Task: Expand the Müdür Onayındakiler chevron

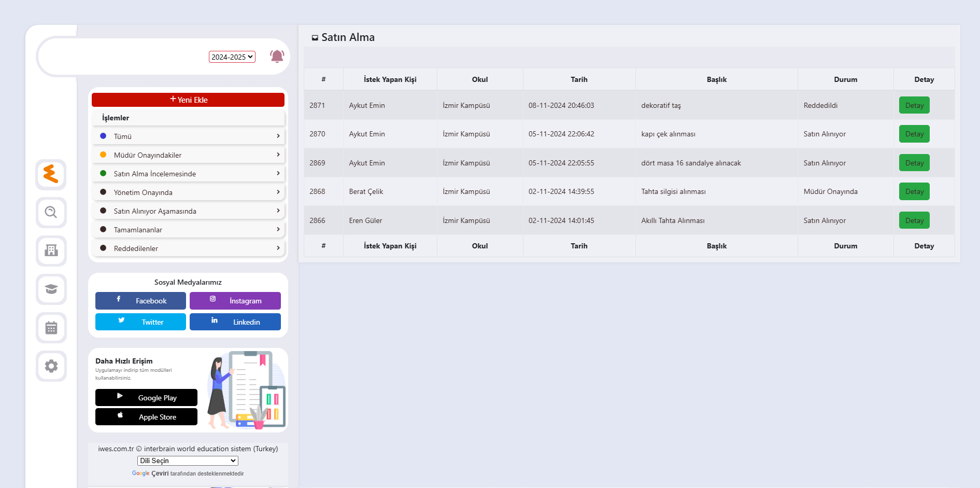Action: click(x=278, y=155)
